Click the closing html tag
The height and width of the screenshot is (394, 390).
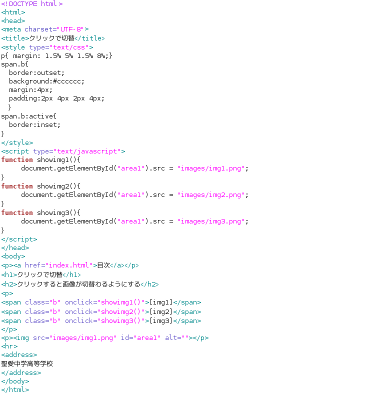pyautogui.click(x=15, y=389)
